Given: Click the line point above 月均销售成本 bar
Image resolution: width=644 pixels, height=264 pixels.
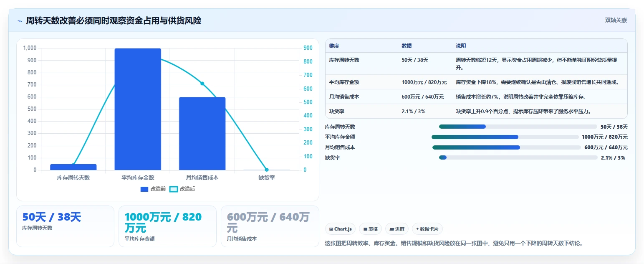Looking at the screenshot, I should point(202,84).
